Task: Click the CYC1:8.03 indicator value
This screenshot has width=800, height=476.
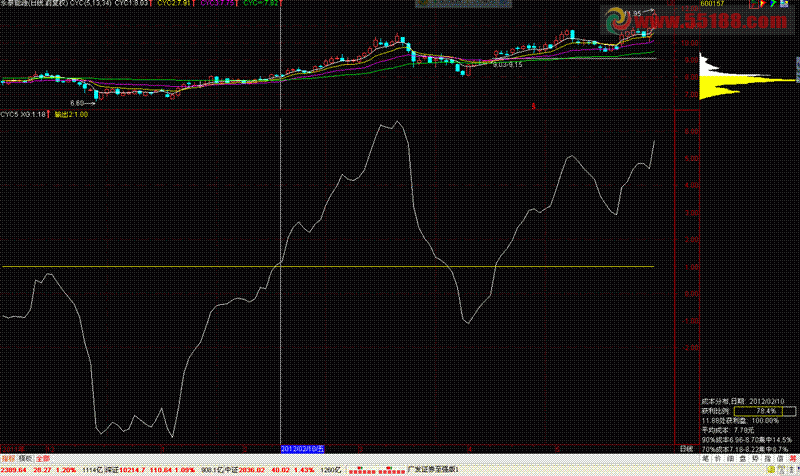Action: (x=132, y=3)
